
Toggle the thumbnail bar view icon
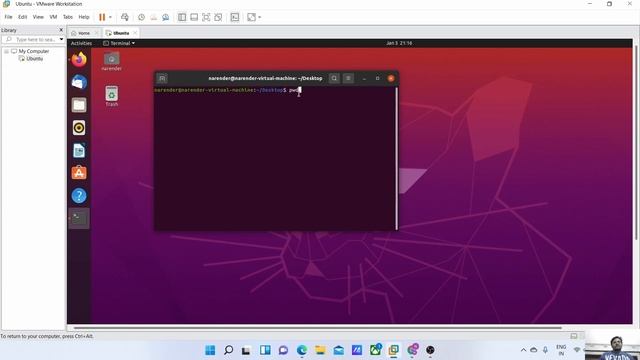[194, 17]
